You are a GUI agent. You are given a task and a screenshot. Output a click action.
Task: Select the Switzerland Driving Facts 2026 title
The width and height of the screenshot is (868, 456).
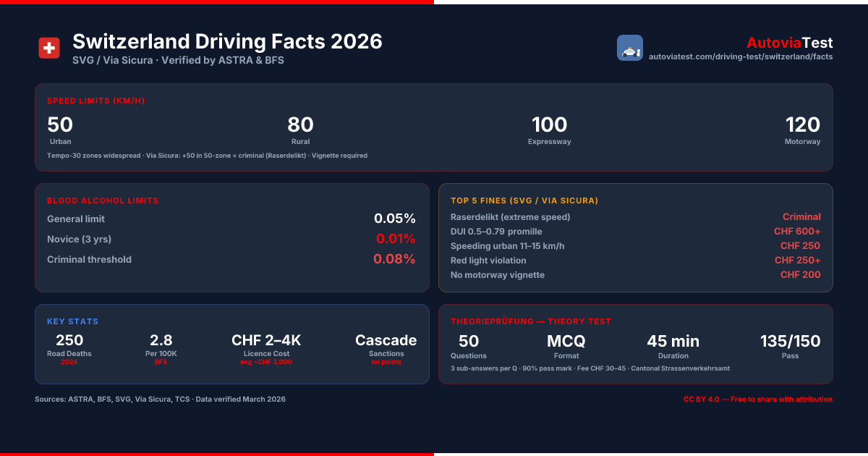227,41
